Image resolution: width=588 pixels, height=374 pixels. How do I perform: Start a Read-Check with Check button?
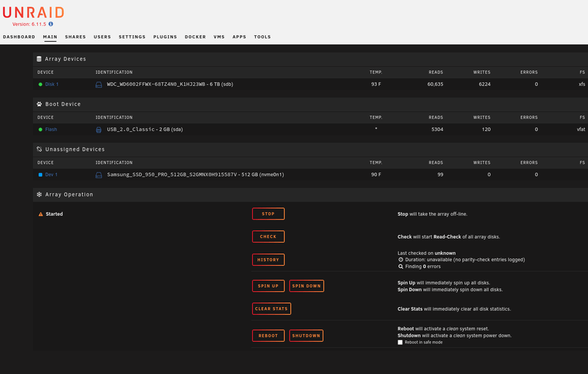(x=268, y=237)
